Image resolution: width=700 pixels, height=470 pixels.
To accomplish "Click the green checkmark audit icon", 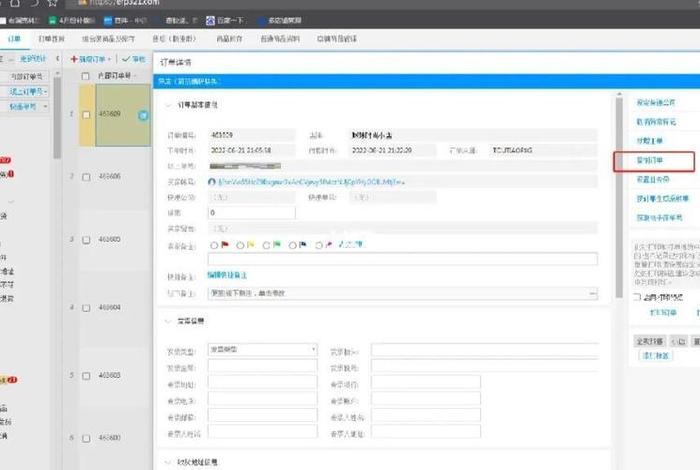I will [126, 59].
